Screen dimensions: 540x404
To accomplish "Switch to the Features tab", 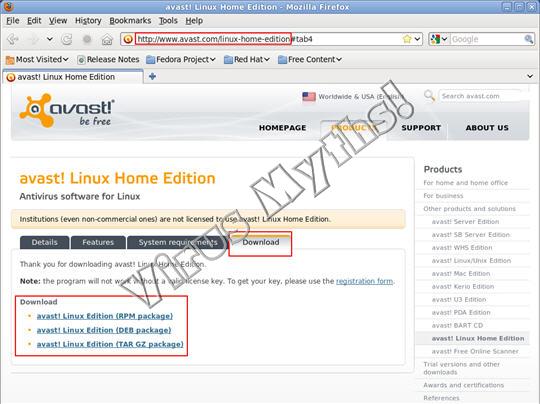I will coord(98,242).
